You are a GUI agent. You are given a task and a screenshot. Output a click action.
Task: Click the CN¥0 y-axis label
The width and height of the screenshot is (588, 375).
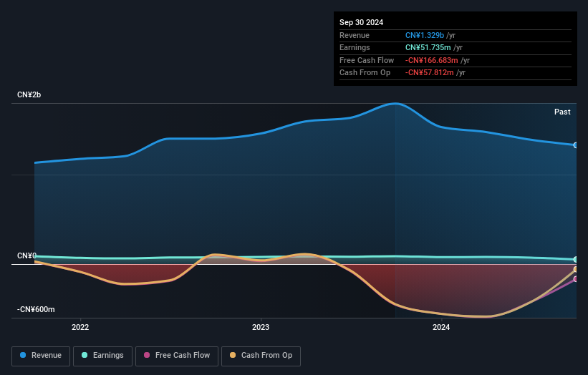26,255
